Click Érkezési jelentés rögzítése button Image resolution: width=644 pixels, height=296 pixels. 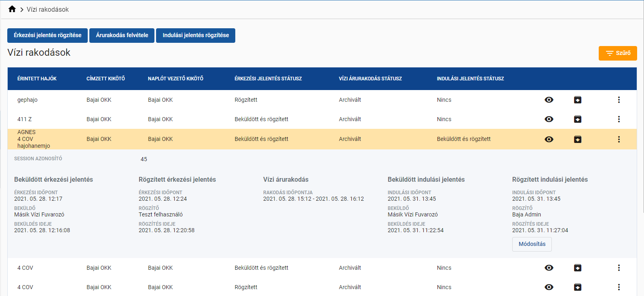47,36
